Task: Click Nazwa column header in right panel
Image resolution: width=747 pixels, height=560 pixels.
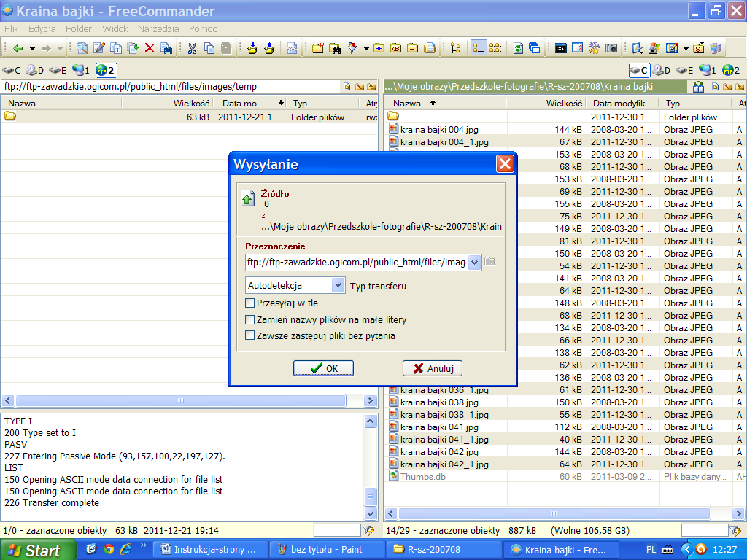Action: (x=444, y=104)
